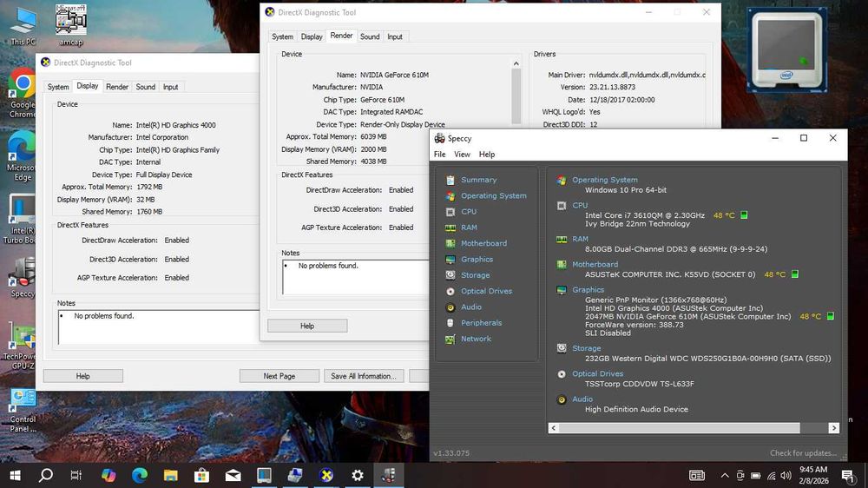Click Optical Drives disc icon in summary pane

562,374
